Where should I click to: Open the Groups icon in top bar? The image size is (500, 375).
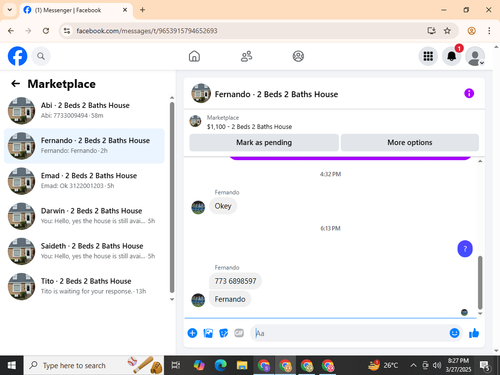pos(298,56)
